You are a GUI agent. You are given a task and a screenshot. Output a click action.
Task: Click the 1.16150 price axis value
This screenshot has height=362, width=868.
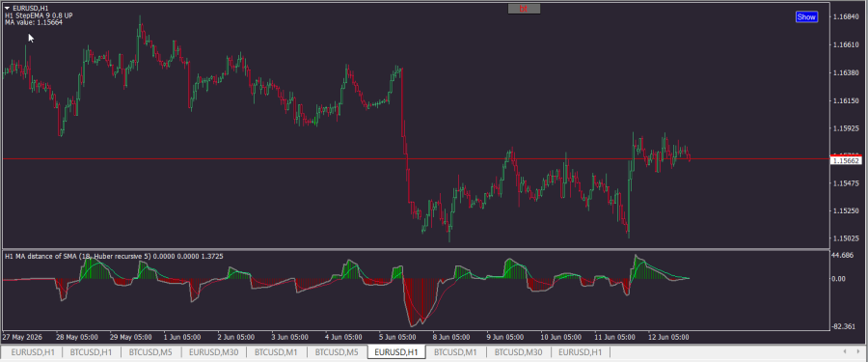[845, 101]
